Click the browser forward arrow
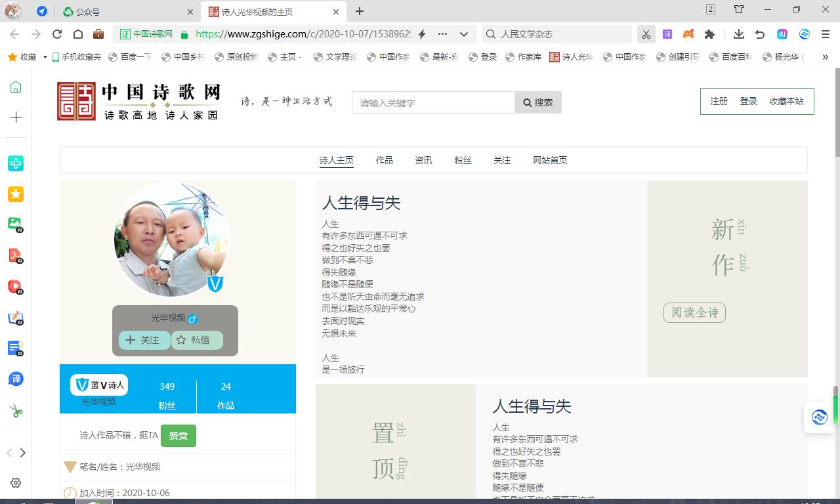 (36, 34)
